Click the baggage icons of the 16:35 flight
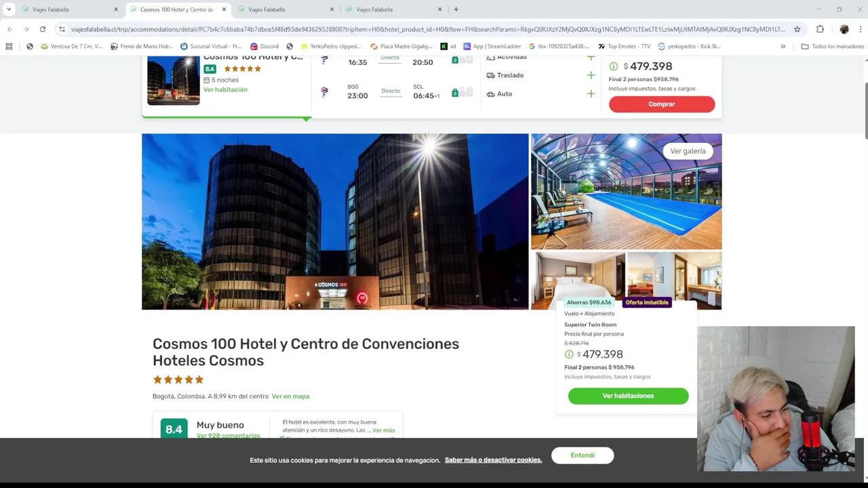Image resolution: width=868 pixels, height=488 pixels. point(462,60)
